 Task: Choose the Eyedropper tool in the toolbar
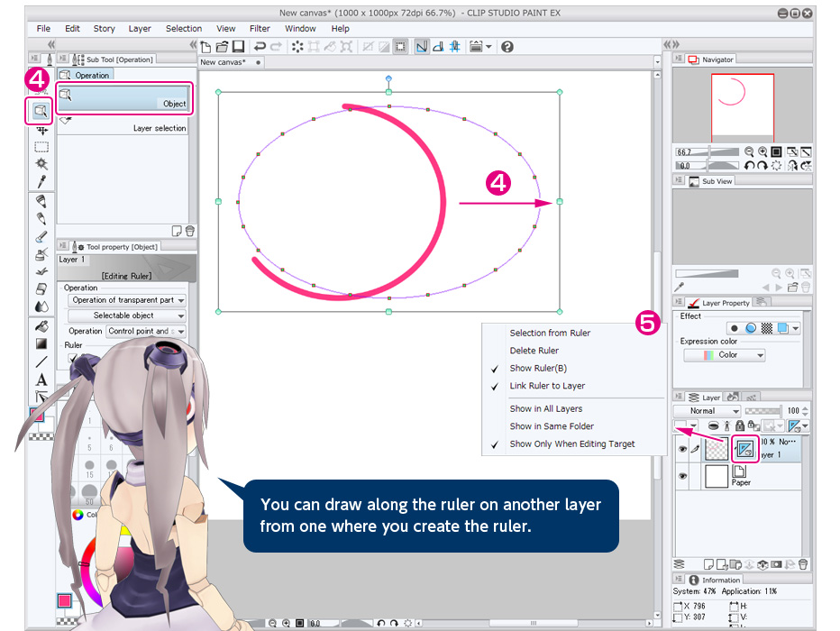41,181
